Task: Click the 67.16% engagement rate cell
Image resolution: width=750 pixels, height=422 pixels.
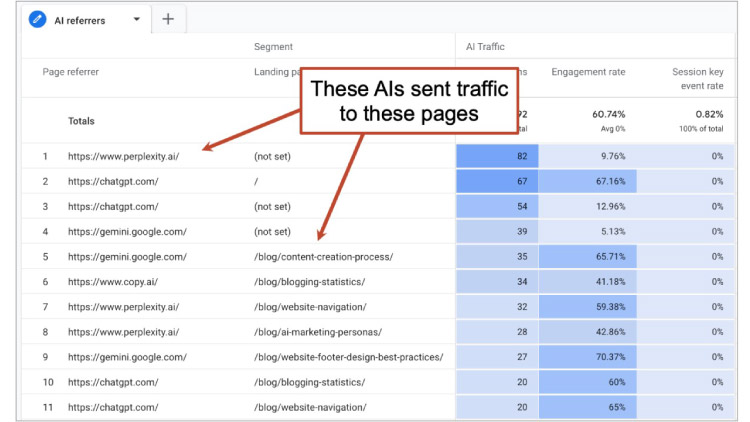Action: click(587, 181)
